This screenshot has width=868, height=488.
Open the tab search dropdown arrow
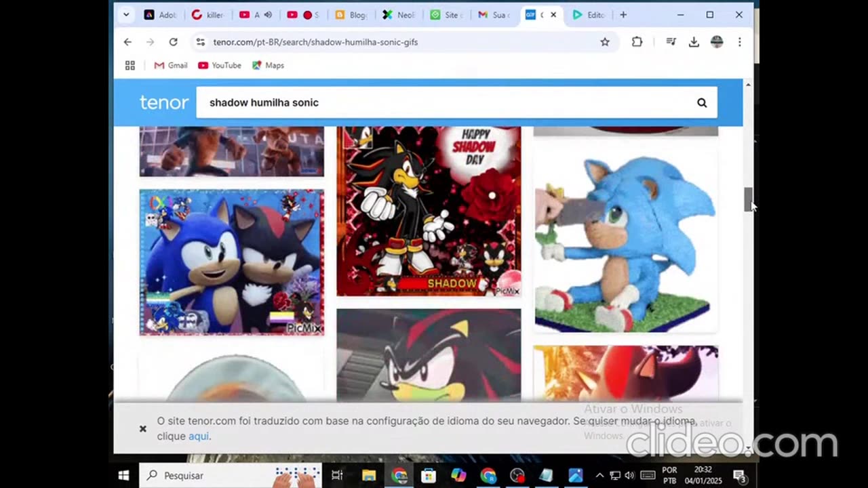[126, 14]
